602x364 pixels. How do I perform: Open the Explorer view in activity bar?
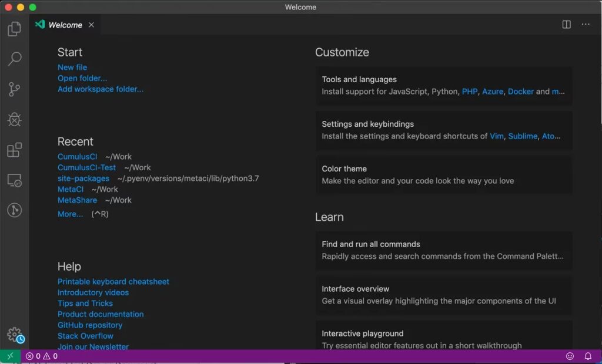[x=14, y=29]
